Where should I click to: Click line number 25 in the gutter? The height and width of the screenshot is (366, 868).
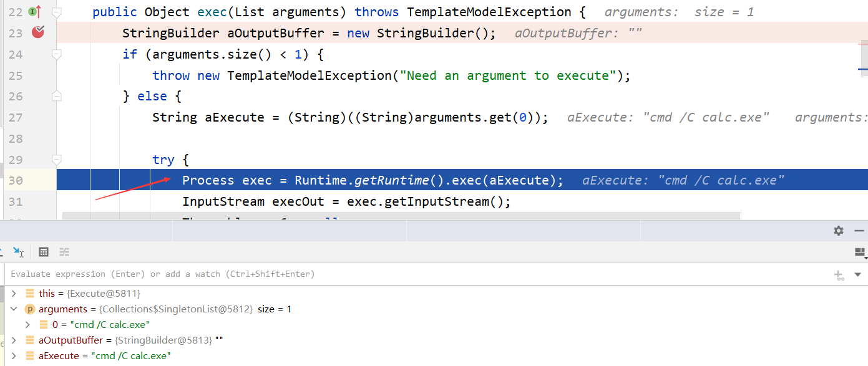[14, 75]
